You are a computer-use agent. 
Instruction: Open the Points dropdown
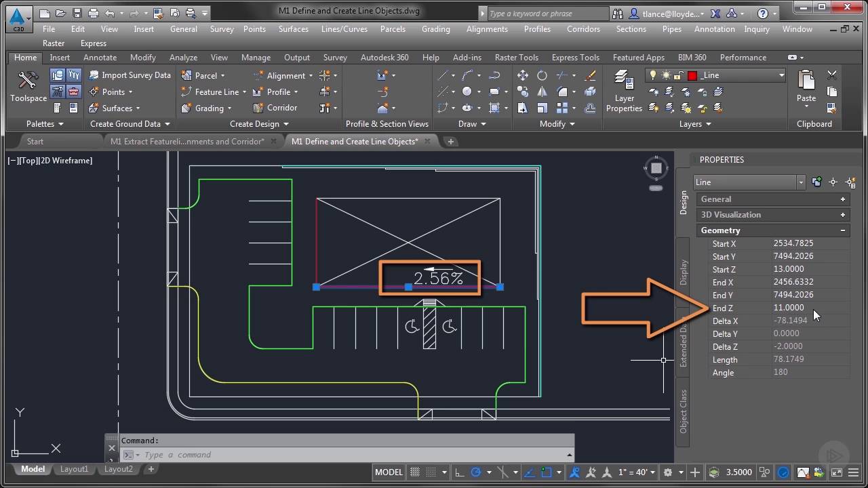111,91
